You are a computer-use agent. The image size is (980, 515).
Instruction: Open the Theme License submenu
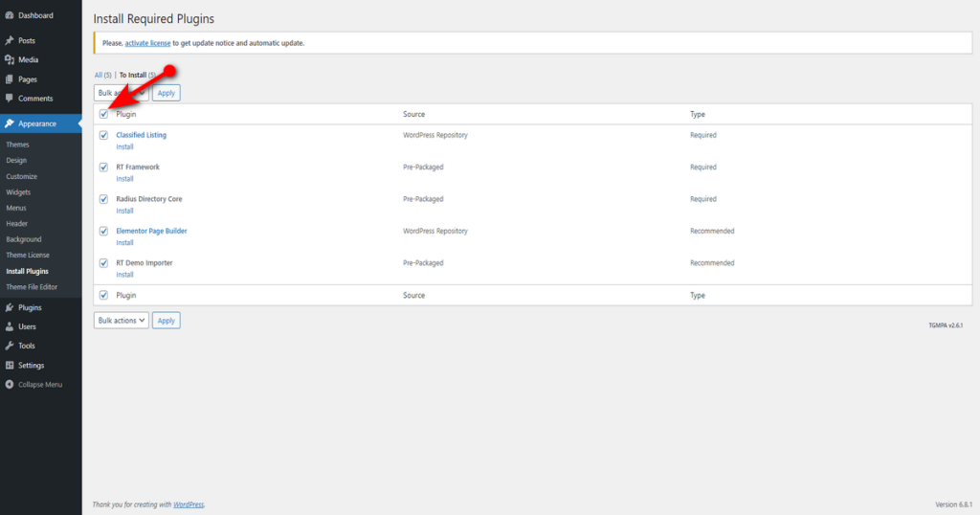click(x=28, y=255)
